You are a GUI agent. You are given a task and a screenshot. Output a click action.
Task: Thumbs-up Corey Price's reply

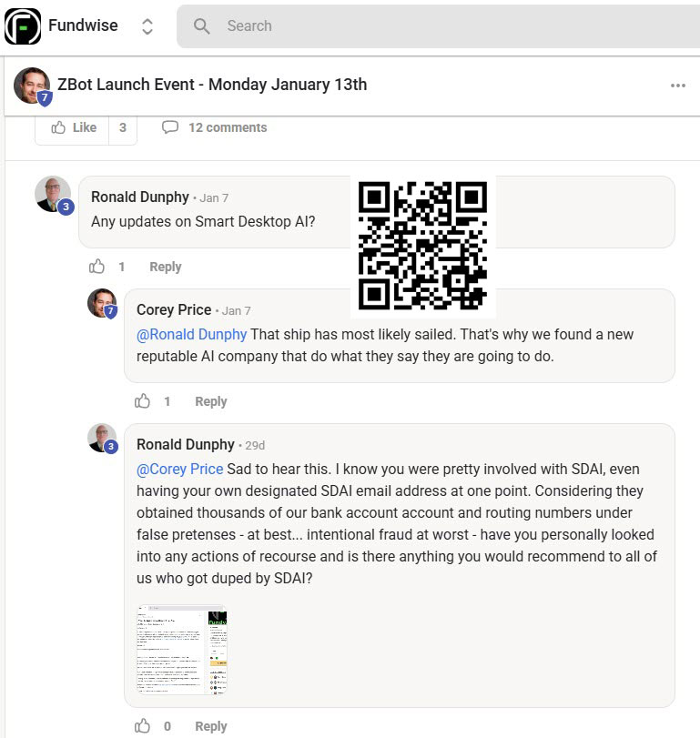142,401
